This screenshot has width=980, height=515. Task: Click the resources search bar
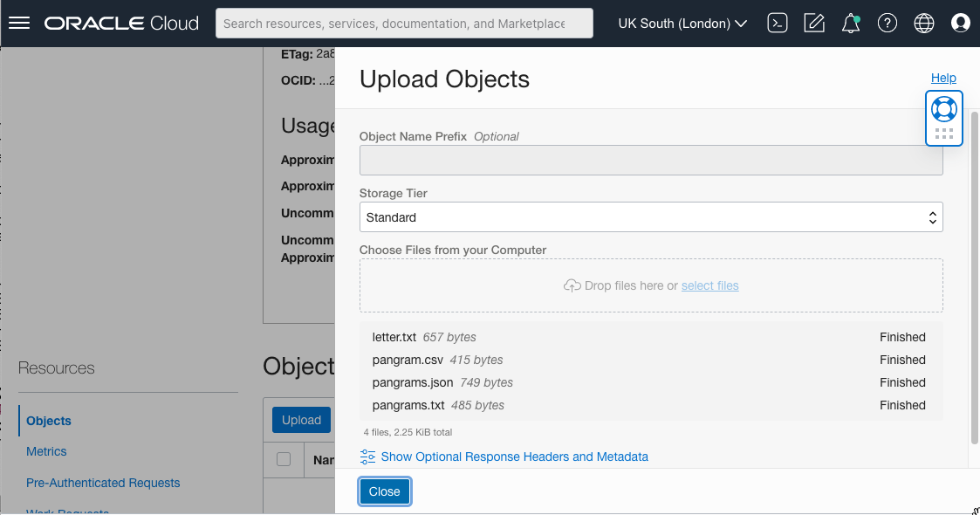404,23
